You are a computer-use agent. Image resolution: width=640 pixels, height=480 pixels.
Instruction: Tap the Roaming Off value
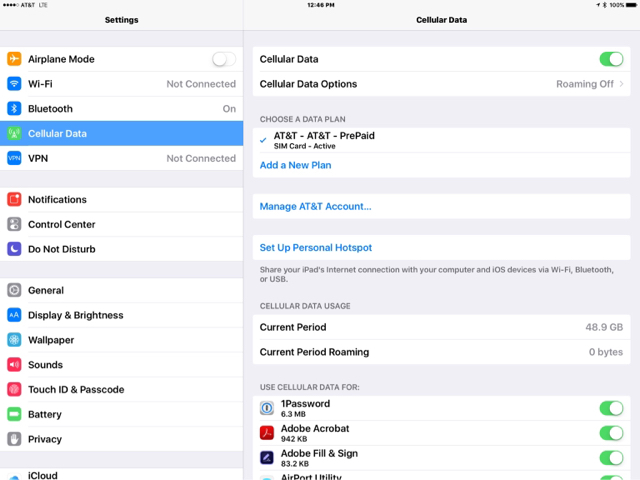click(x=584, y=84)
